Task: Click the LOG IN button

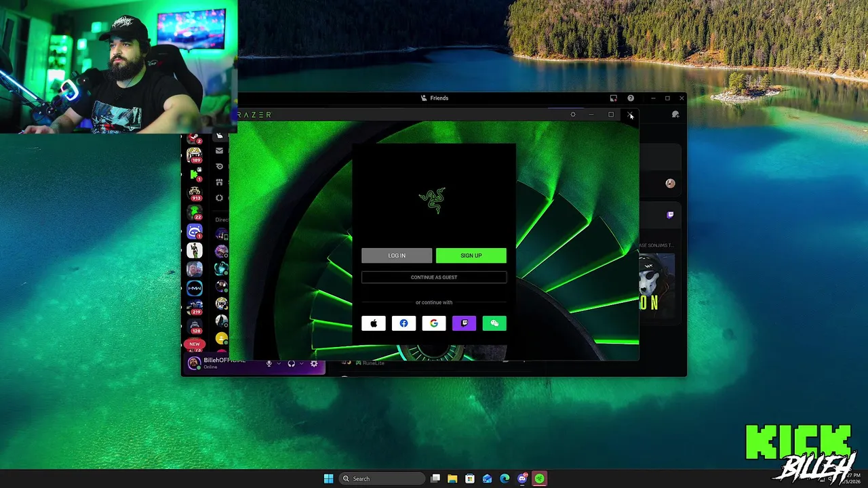Action: pyautogui.click(x=397, y=256)
